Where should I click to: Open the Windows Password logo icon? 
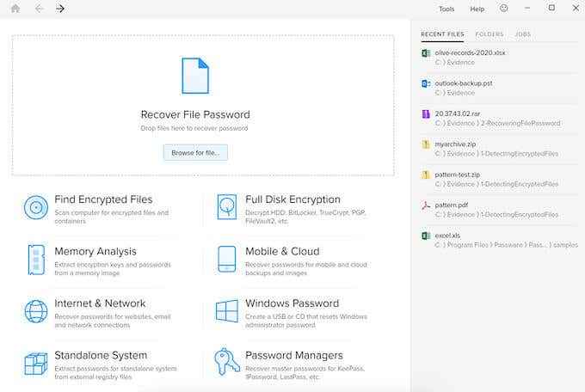pyautogui.click(x=227, y=311)
